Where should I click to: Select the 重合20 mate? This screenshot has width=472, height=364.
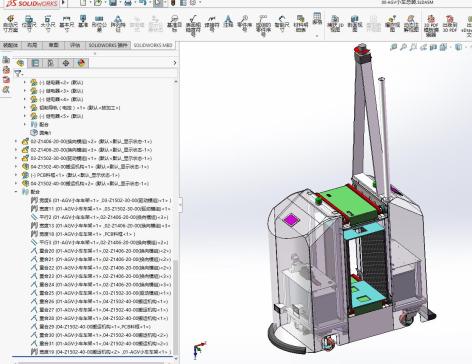point(101,251)
